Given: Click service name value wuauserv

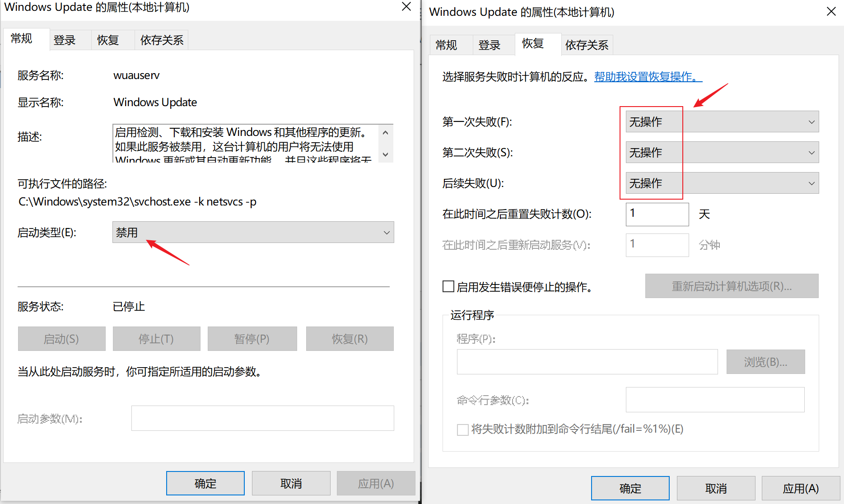Looking at the screenshot, I should point(136,75).
